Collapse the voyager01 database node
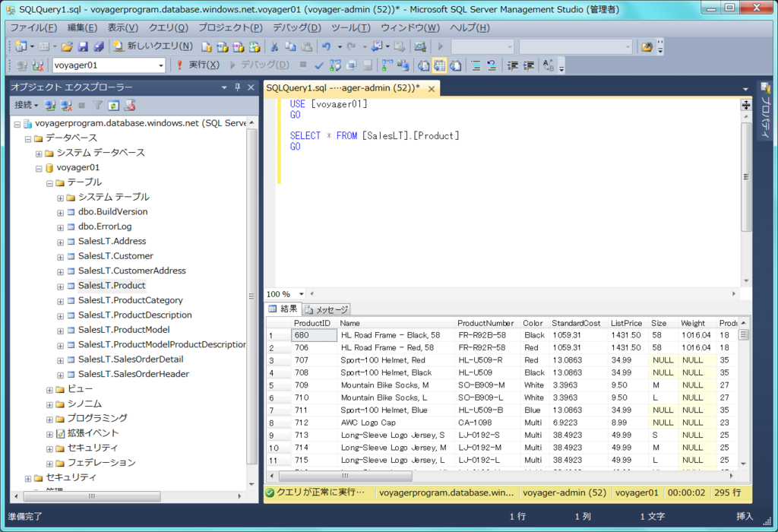The image size is (778, 532). tap(39, 169)
